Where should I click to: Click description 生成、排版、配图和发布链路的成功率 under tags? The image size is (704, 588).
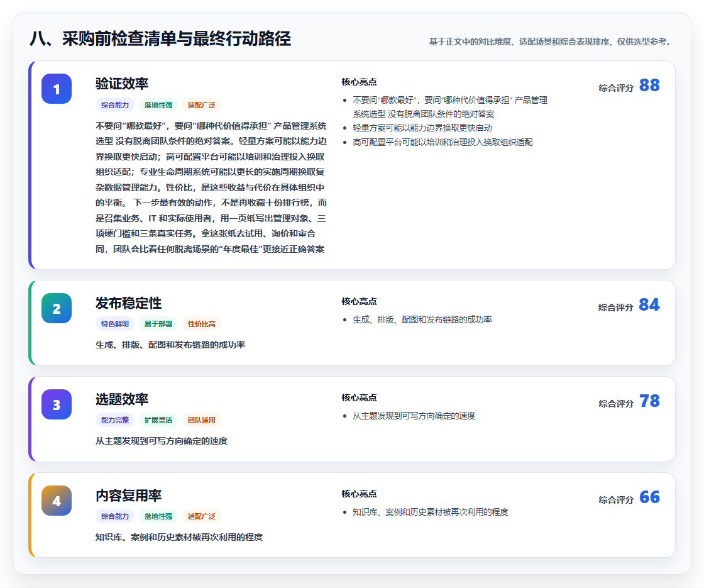coord(170,345)
